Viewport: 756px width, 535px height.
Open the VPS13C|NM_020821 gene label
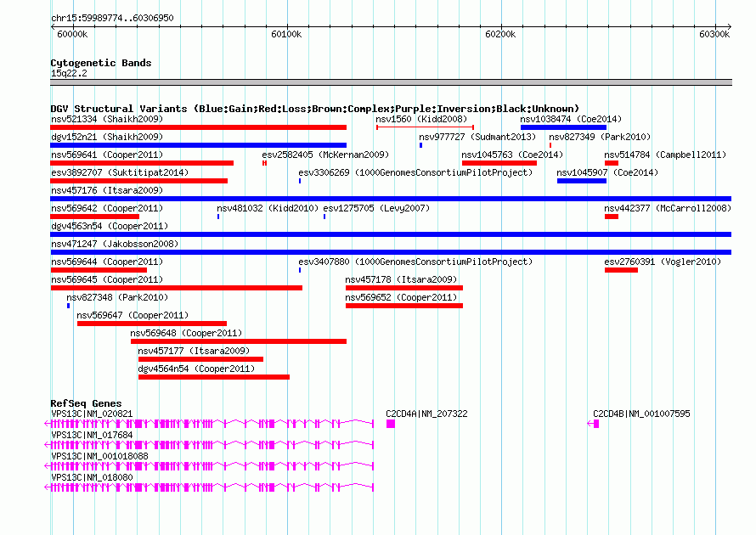point(92,414)
